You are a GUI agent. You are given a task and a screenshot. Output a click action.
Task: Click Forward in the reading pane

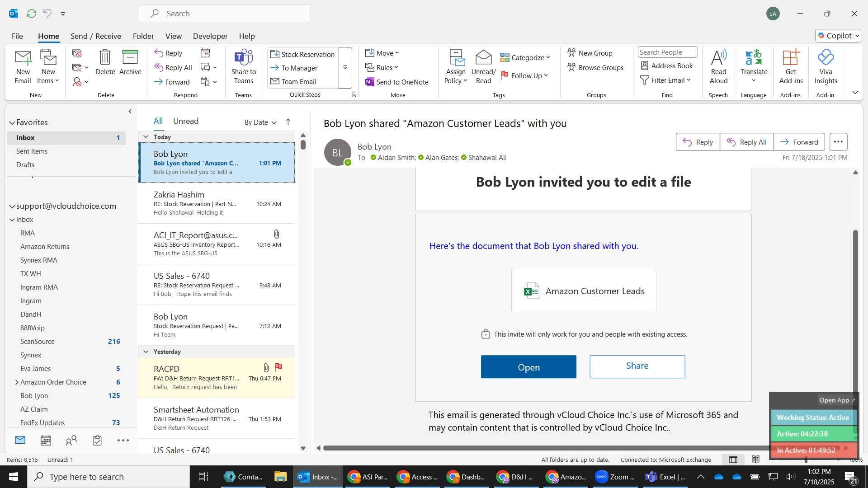point(799,142)
